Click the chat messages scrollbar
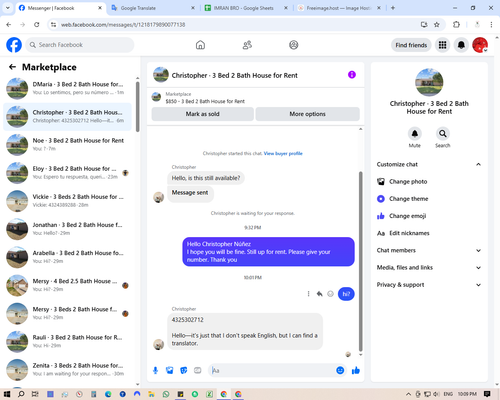 pyautogui.click(x=360, y=261)
